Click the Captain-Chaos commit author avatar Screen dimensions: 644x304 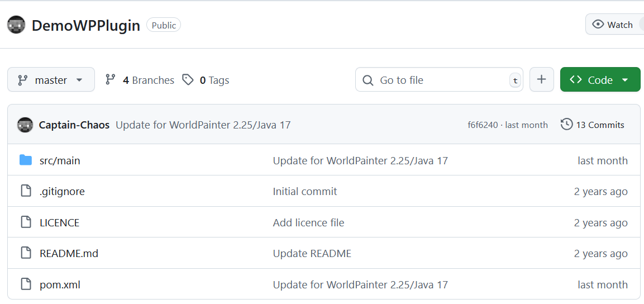(x=25, y=125)
